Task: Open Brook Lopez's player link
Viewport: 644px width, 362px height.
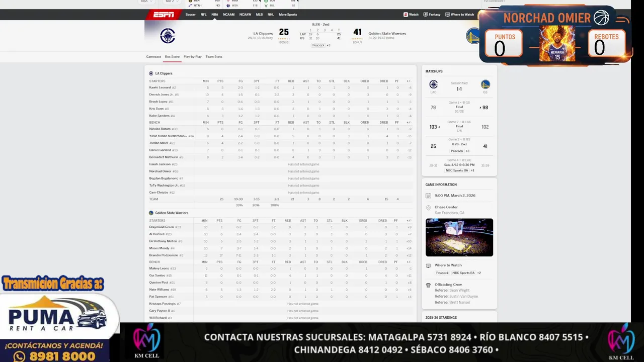Action: click(x=158, y=102)
